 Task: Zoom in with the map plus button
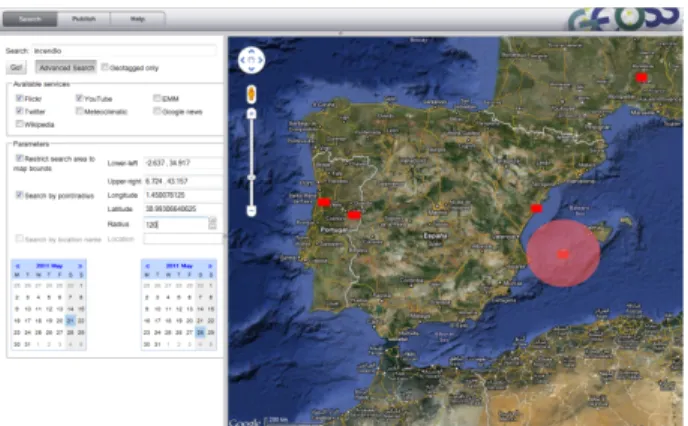(251, 114)
